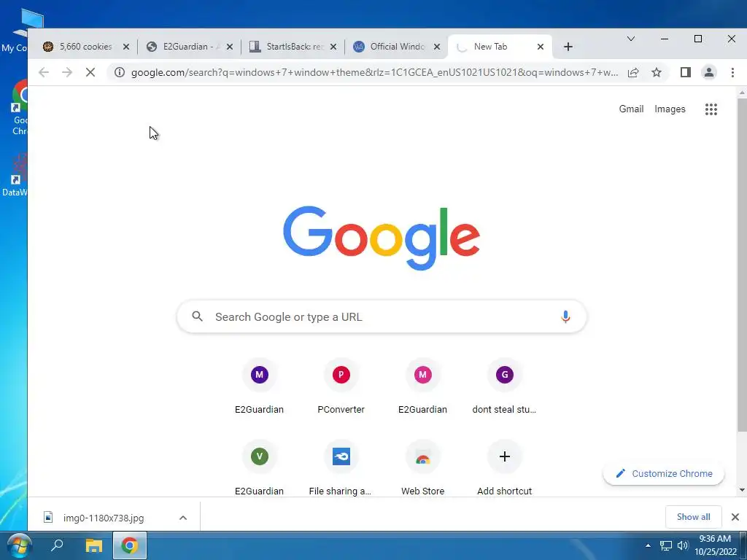Click the forward navigation arrow

67,72
